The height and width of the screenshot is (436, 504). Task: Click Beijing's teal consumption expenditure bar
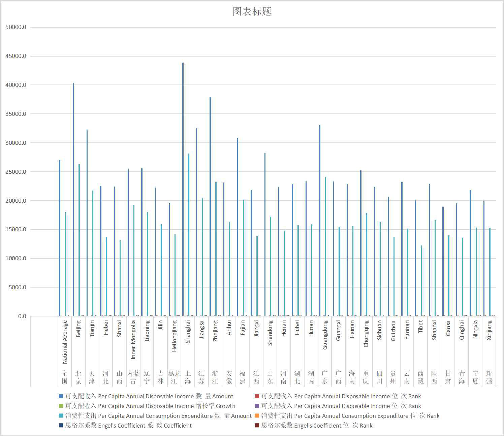tap(79, 240)
